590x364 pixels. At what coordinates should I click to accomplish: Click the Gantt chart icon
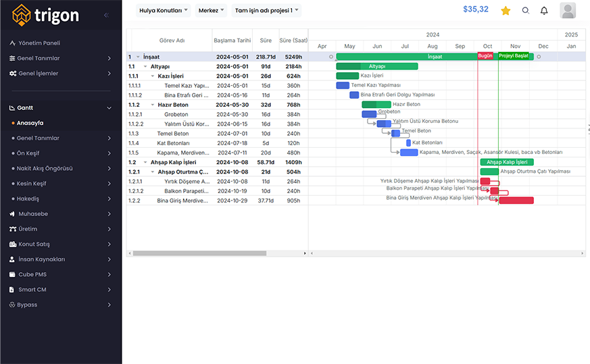coord(12,108)
